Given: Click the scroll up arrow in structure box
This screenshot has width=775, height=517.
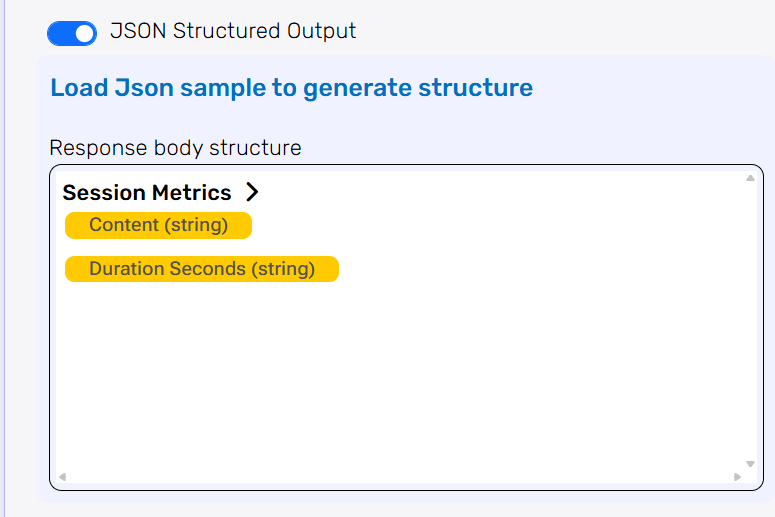Looking at the screenshot, I should [750, 179].
